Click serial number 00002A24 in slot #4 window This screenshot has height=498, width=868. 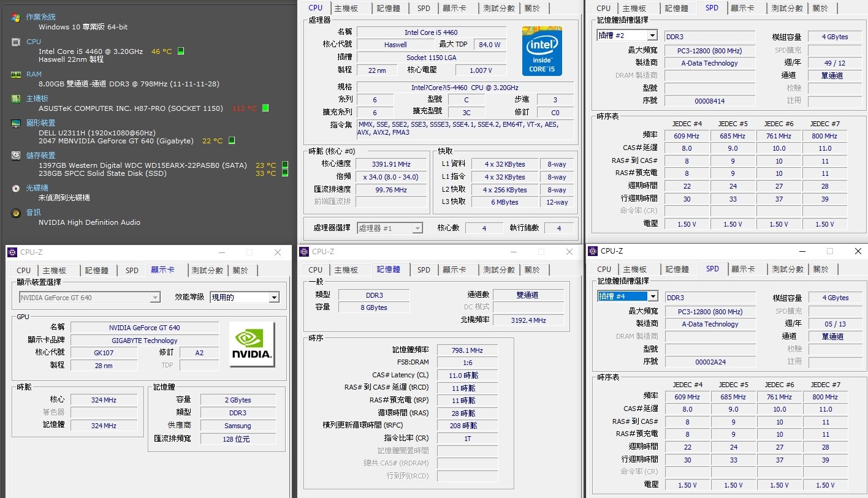coord(710,362)
